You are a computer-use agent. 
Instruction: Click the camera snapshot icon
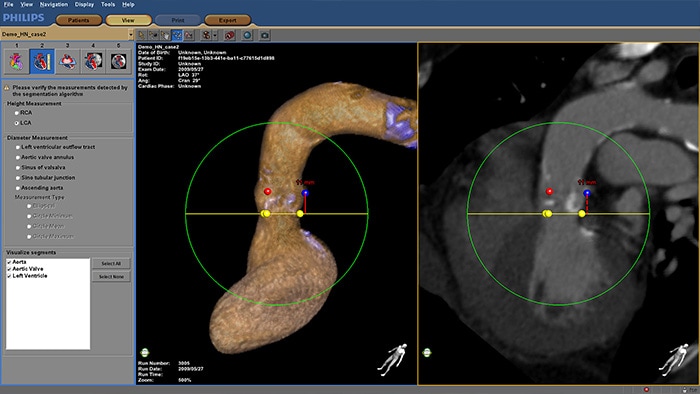point(265,35)
